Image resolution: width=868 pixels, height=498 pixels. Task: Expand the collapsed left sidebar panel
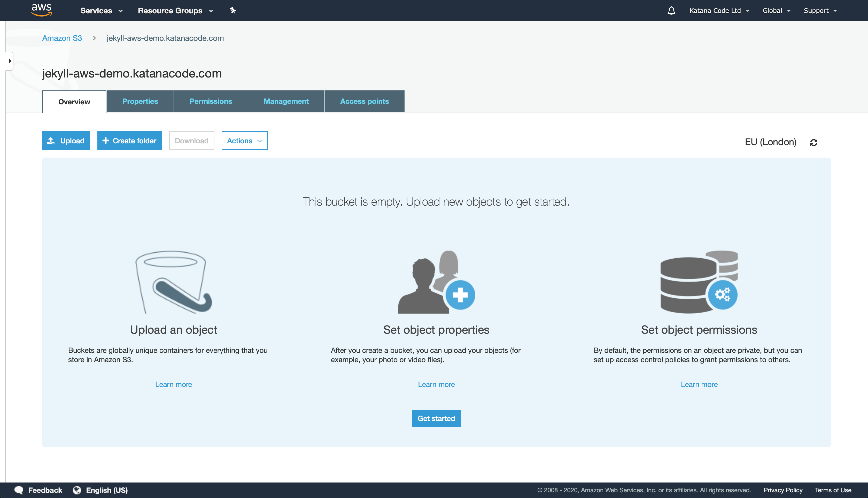[9, 61]
